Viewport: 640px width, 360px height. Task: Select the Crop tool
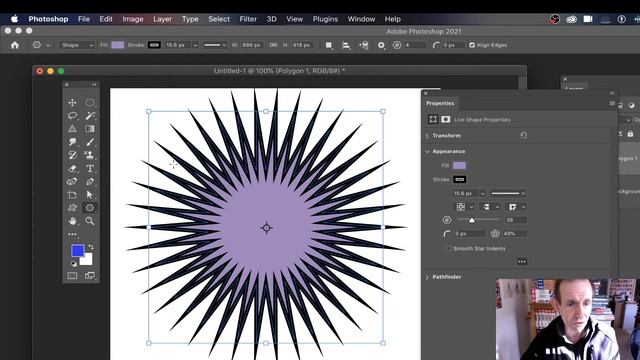(73, 194)
